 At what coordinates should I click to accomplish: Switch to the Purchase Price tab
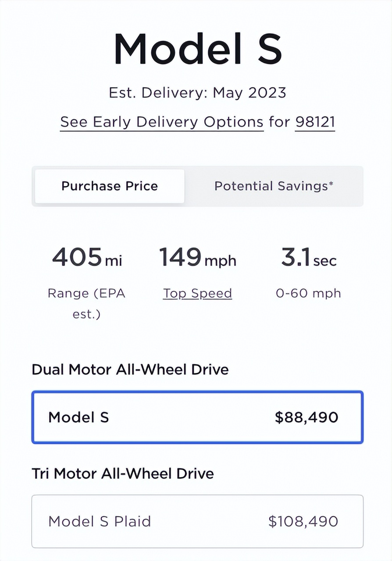coord(110,186)
